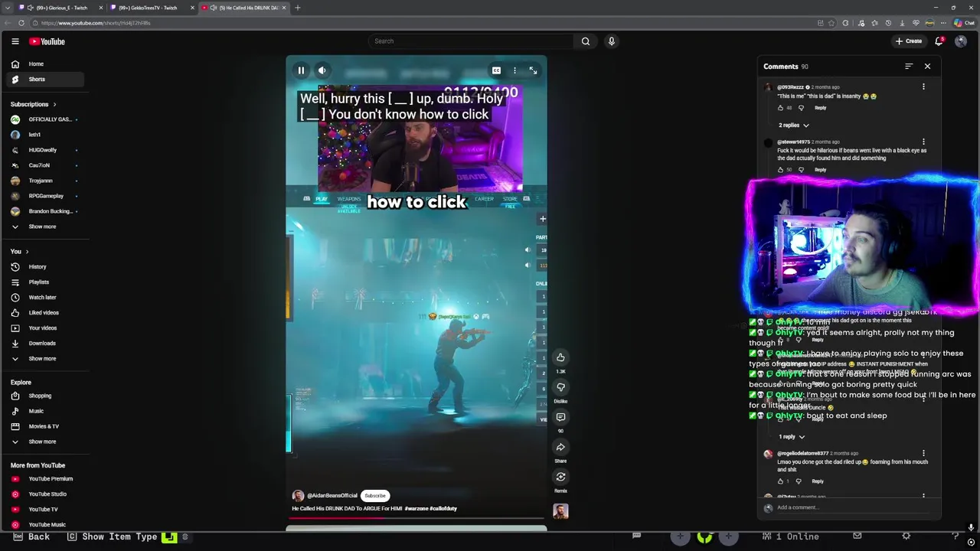Open HUGOwolfy subscription channel
This screenshot has width=980, height=551.
44,150
